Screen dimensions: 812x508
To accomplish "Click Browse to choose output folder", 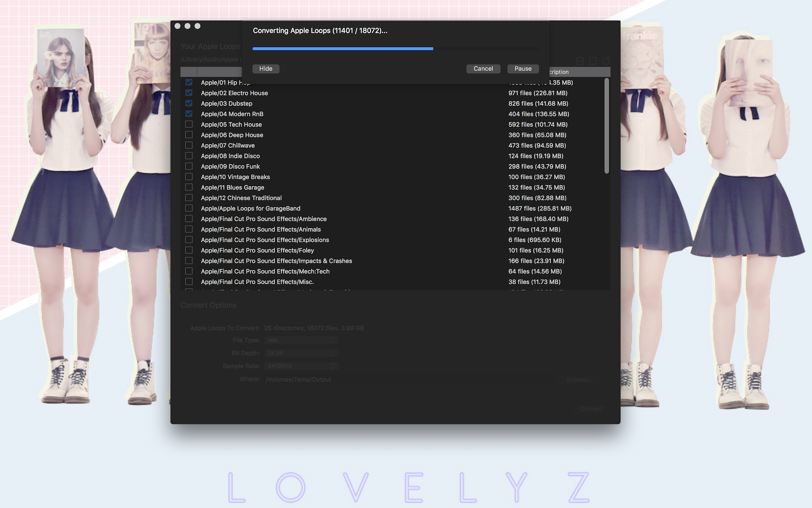I will point(579,380).
